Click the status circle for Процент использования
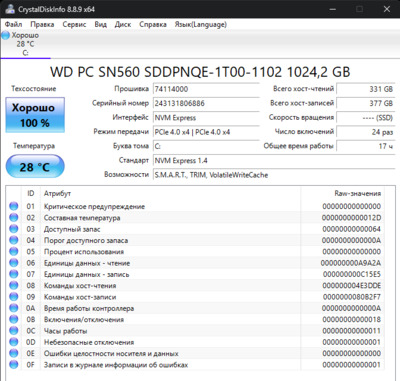 [x=14, y=252]
